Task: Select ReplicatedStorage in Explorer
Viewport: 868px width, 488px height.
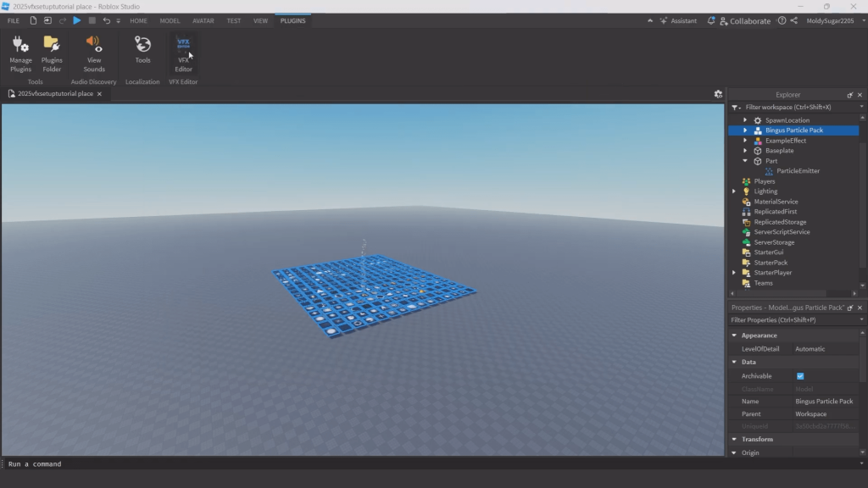Action: (x=780, y=222)
